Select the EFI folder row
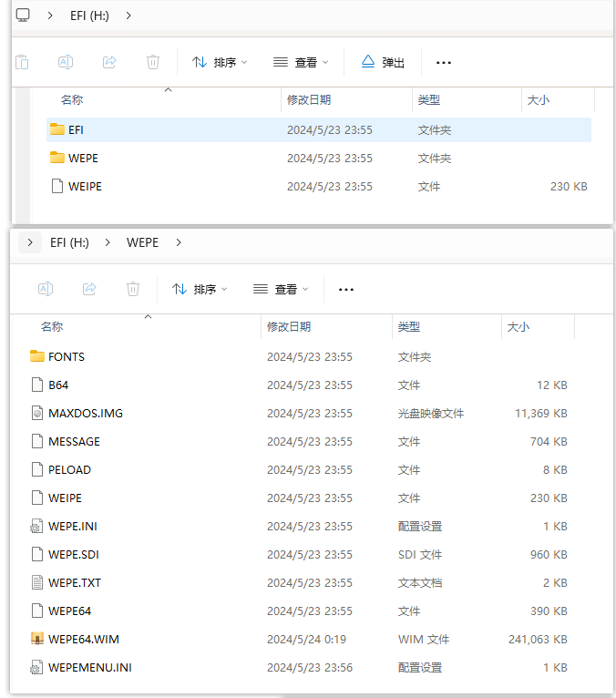616x698 pixels. click(x=76, y=129)
